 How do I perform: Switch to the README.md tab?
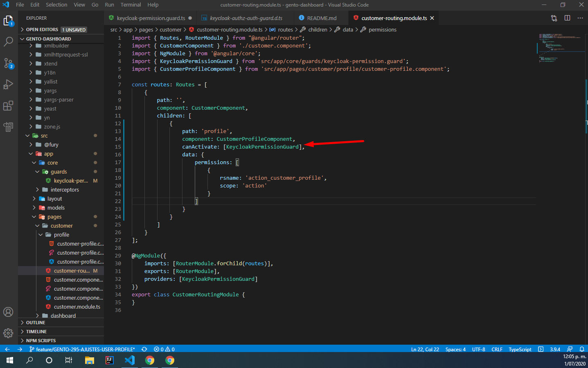click(x=321, y=18)
